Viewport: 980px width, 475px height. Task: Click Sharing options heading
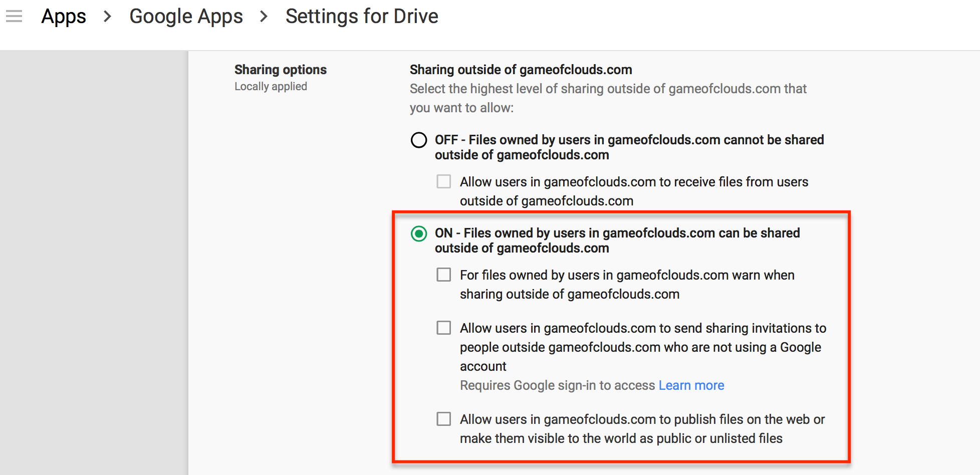[281, 70]
